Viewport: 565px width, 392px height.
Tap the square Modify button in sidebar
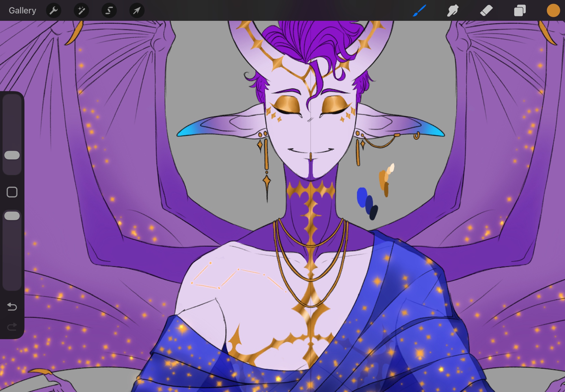tap(12, 192)
